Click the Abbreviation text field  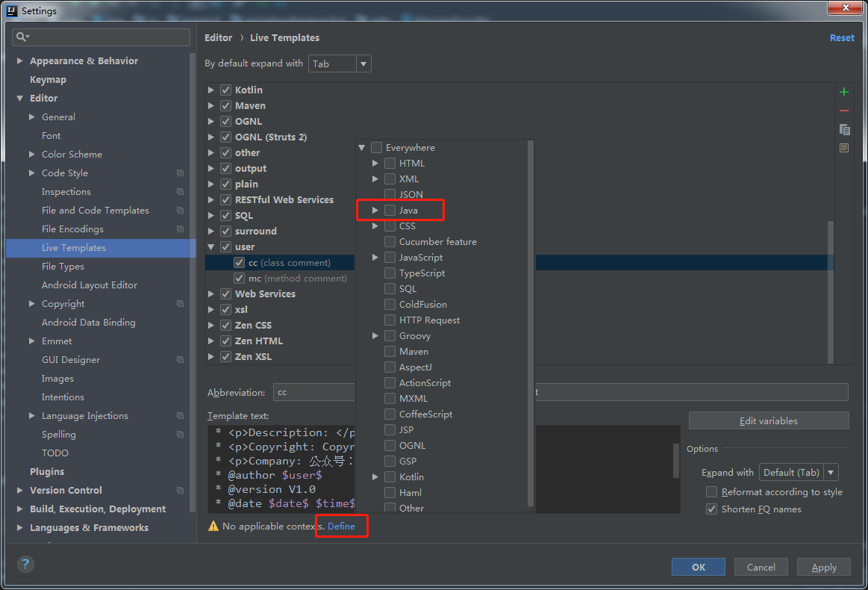(x=313, y=392)
